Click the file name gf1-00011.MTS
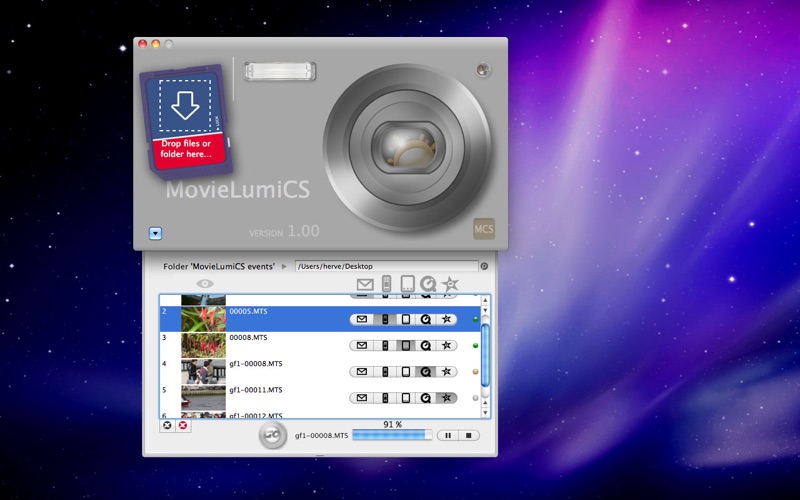 coord(256,390)
